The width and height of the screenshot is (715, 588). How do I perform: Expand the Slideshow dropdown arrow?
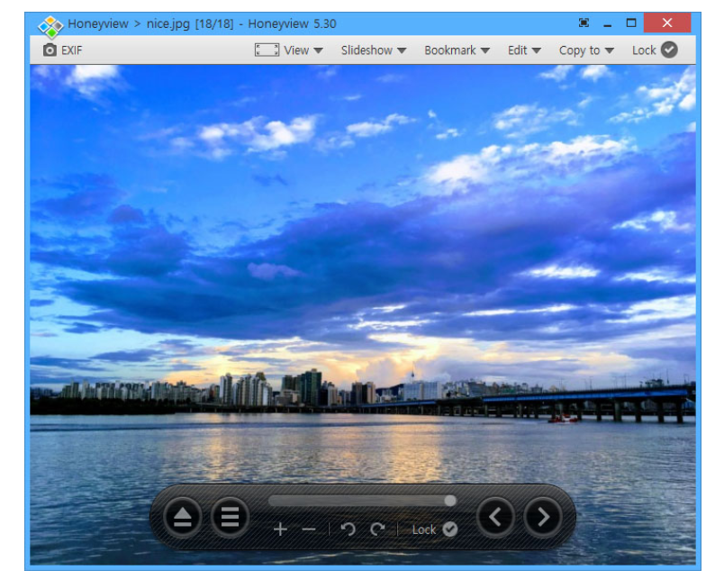[x=402, y=50]
